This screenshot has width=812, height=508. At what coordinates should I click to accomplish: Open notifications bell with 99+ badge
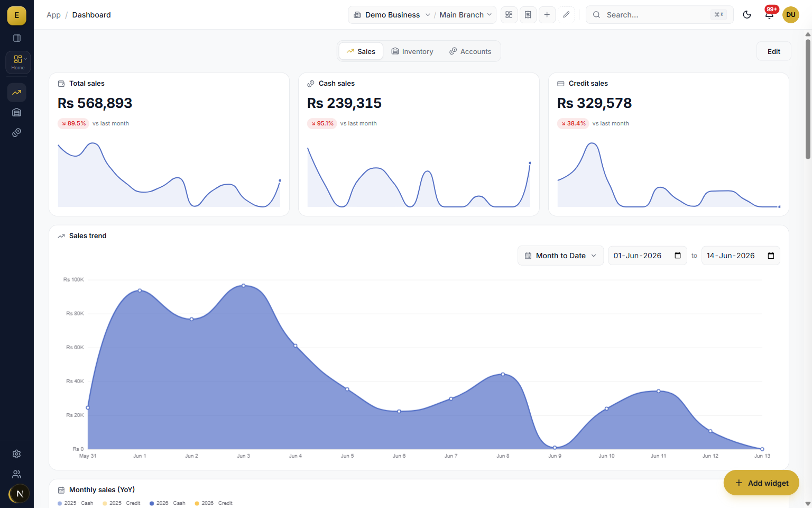point(769,14)
